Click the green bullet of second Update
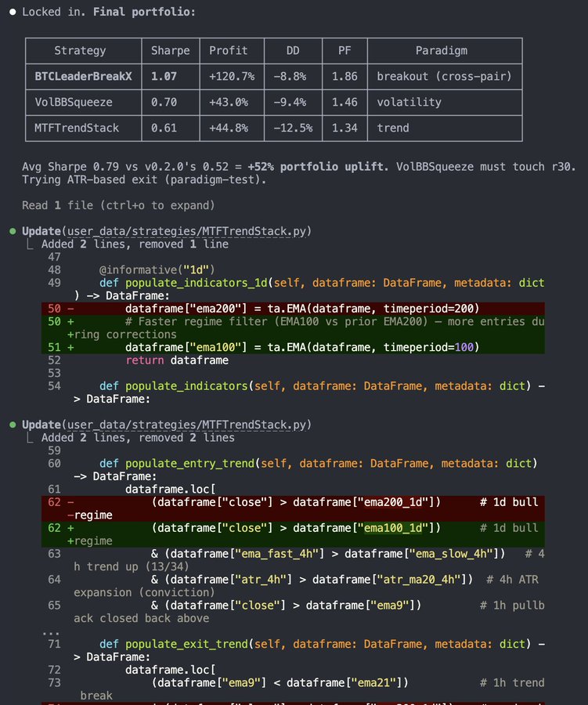Image resolution: width=588 pixels, height=705 pixels. click(x=13, y=425)
